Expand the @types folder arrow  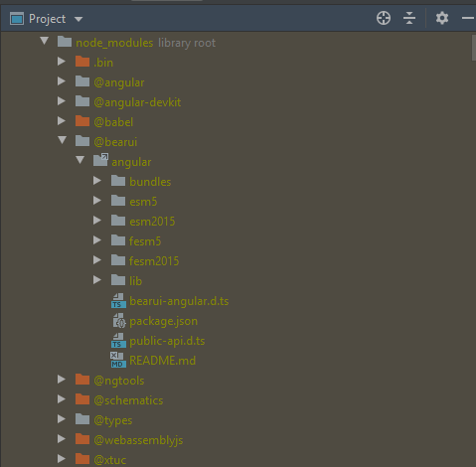tap(62, 419)
